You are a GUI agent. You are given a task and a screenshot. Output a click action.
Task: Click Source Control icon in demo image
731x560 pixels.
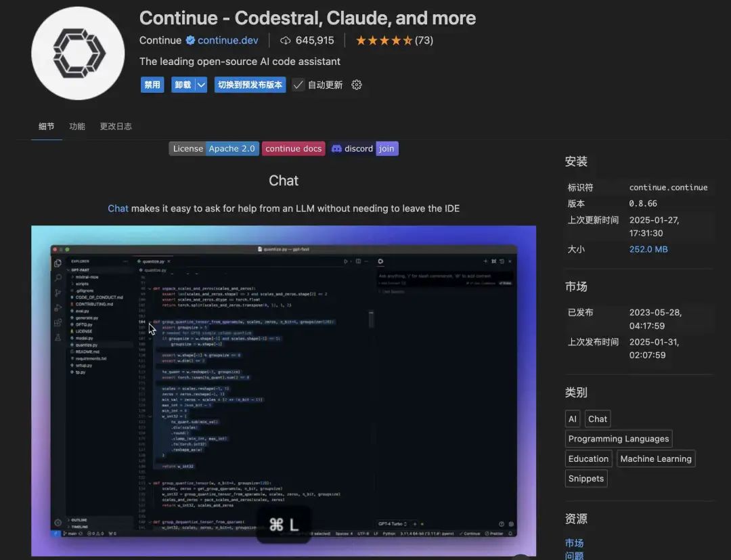[x=58, y=293]
